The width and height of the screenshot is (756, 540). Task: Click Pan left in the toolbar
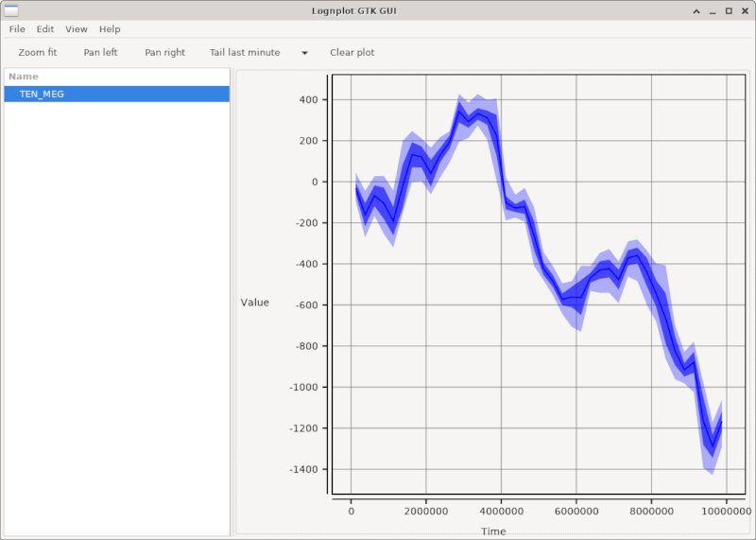[100, 52]
